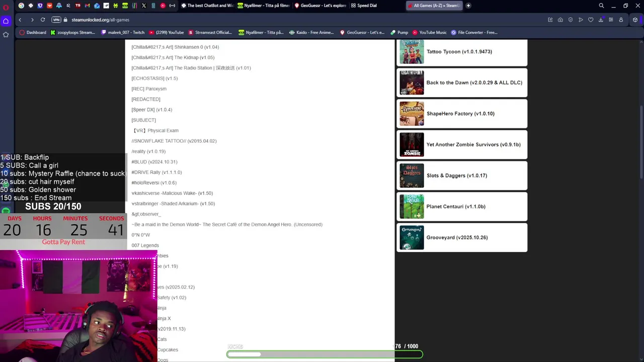Open the tab search magnifier icon

[601, 6]
